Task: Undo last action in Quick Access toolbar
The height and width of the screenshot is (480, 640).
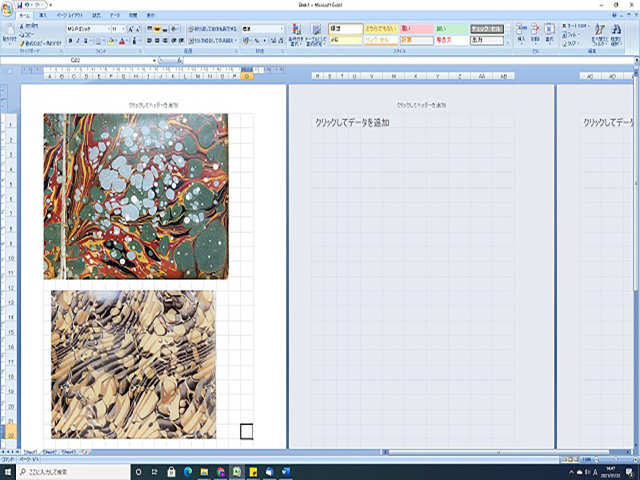Action: [27, 5]
